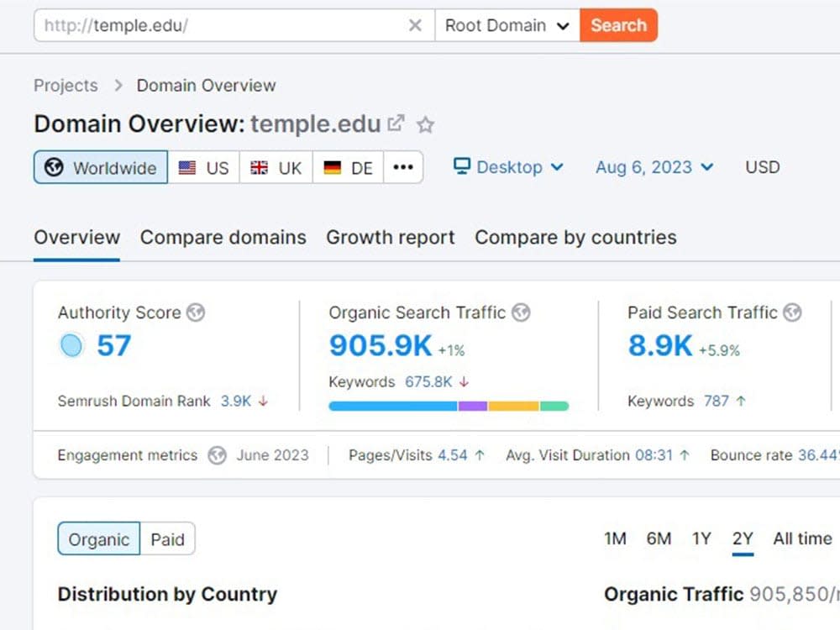Select the 2Y time range tab

pos(743,538)
